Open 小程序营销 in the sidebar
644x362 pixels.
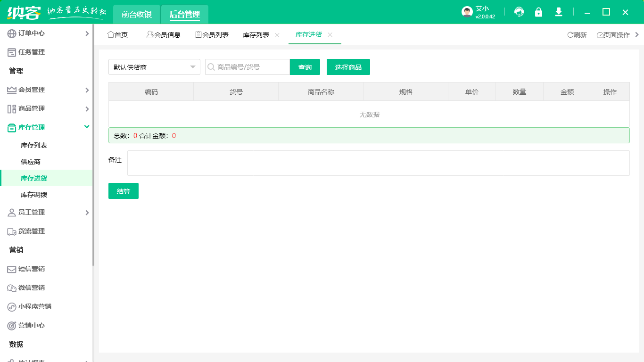tap(35, 306)
